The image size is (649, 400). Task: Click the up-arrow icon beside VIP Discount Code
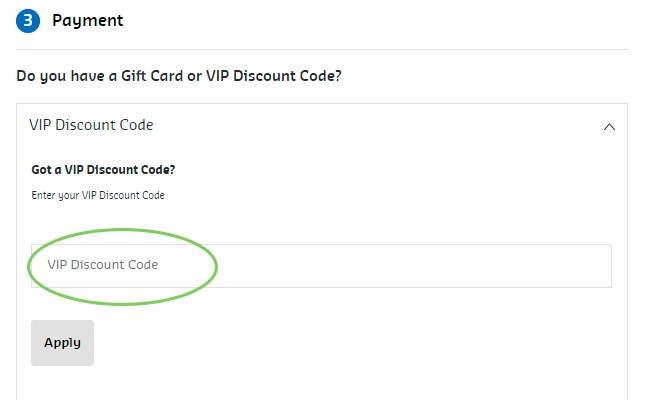click(609, 127)
